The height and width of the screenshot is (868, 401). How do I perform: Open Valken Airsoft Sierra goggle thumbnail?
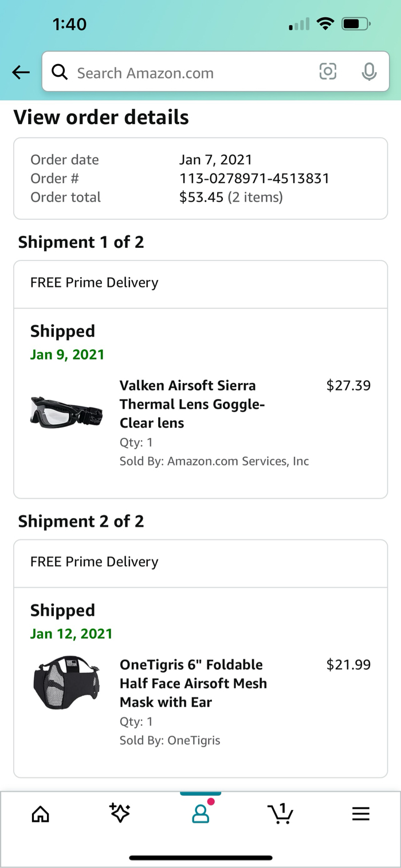click(66, 411)
